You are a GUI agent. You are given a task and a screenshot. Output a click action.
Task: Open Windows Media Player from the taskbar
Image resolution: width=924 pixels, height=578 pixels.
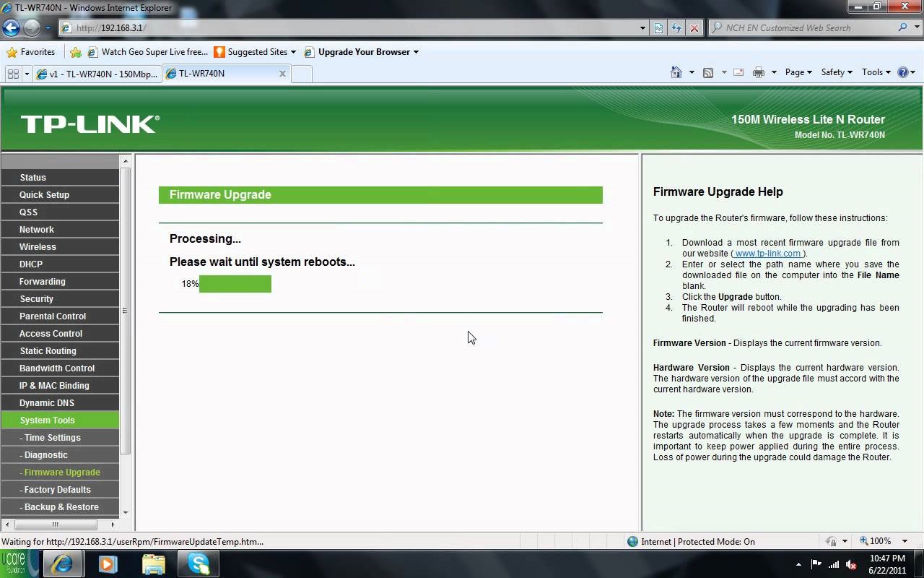tap(108, 564)
